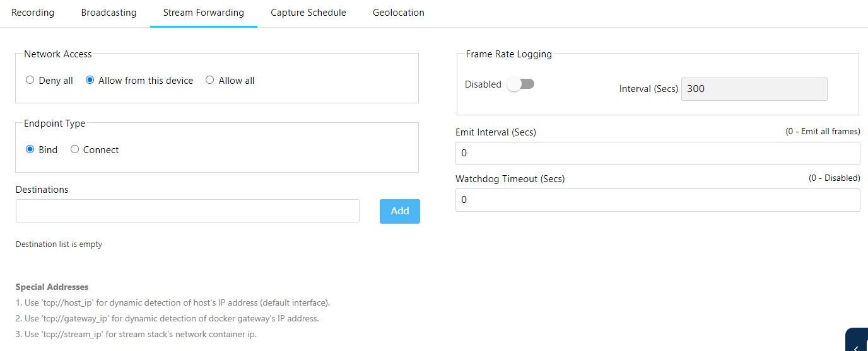
Task: Switch to the Broadcasting tab
Action: pos(108,13)
